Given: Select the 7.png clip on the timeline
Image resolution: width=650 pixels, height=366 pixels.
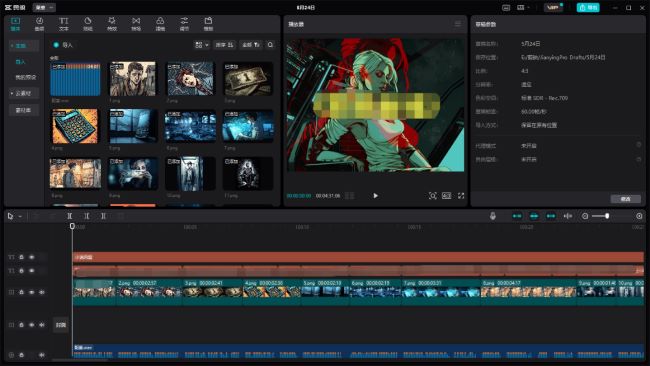Looking at the screenshot, I should [441, 292].
